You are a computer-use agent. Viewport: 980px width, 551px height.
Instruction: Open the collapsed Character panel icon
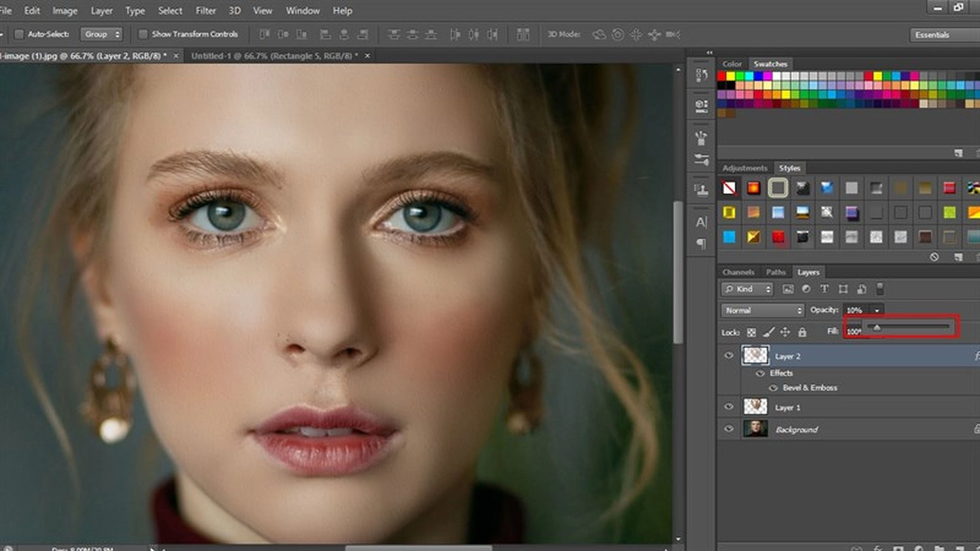702,222
